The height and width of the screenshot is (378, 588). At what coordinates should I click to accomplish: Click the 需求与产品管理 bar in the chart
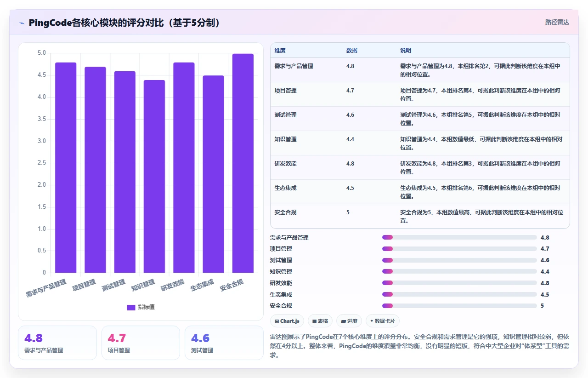tap(66, 167)
